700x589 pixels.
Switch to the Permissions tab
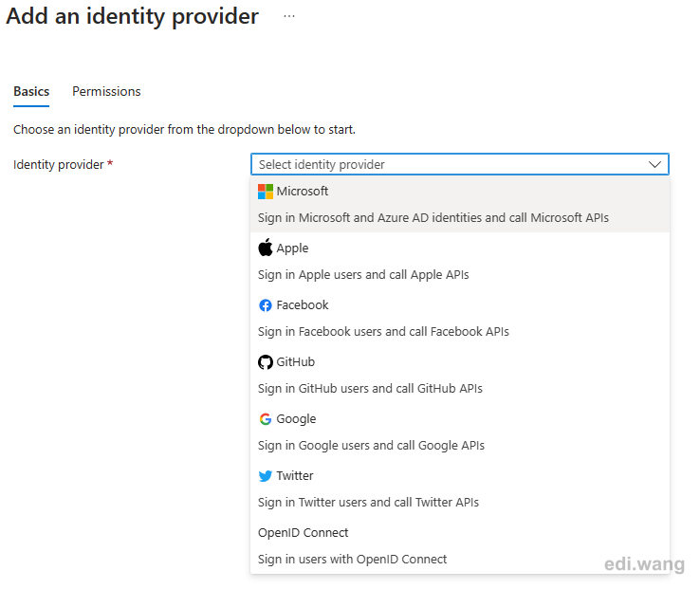[106, 92]
